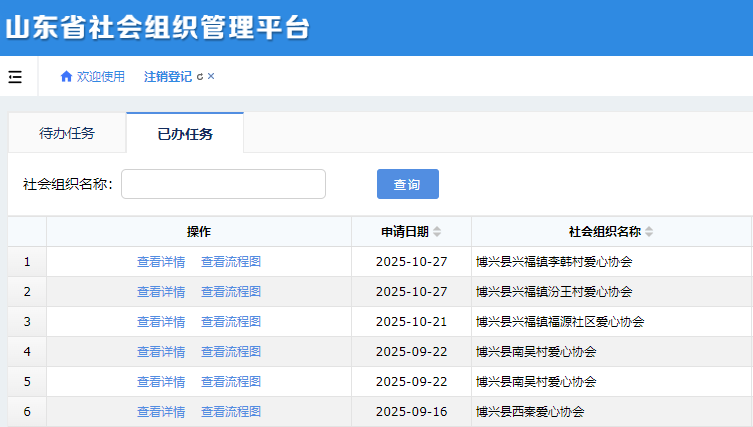Close the 注销登记 tab

(211, 77)
